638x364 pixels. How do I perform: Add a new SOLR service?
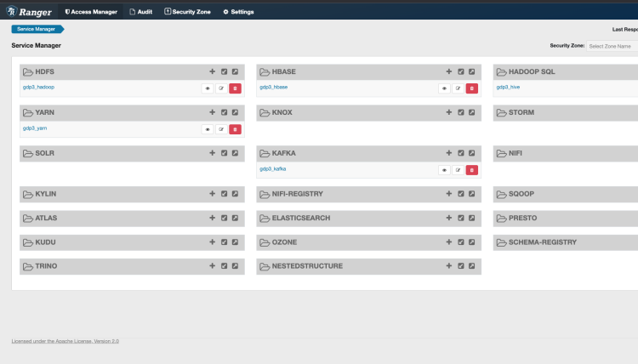[212, 153]
